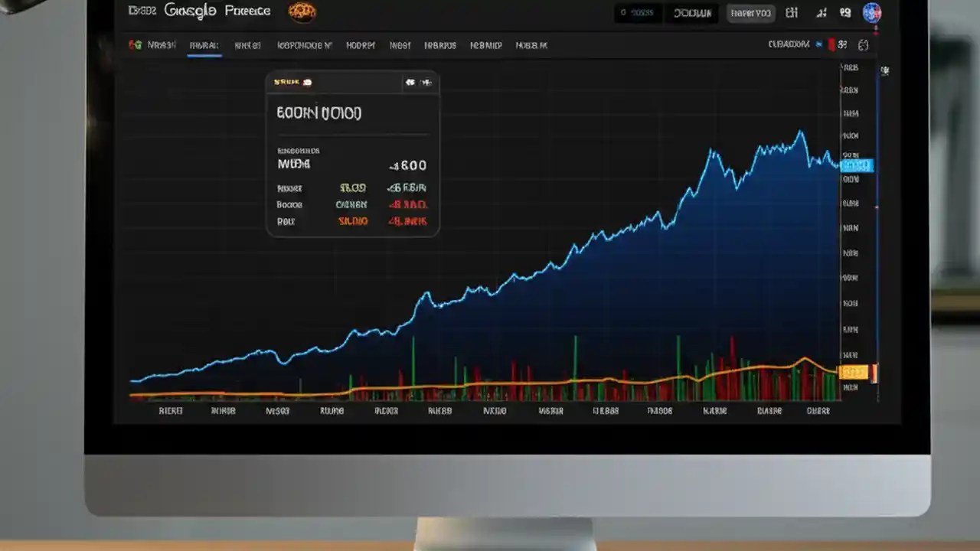Switch to the second tab with blue underline

pyautogui.click(x=204, y=45)
